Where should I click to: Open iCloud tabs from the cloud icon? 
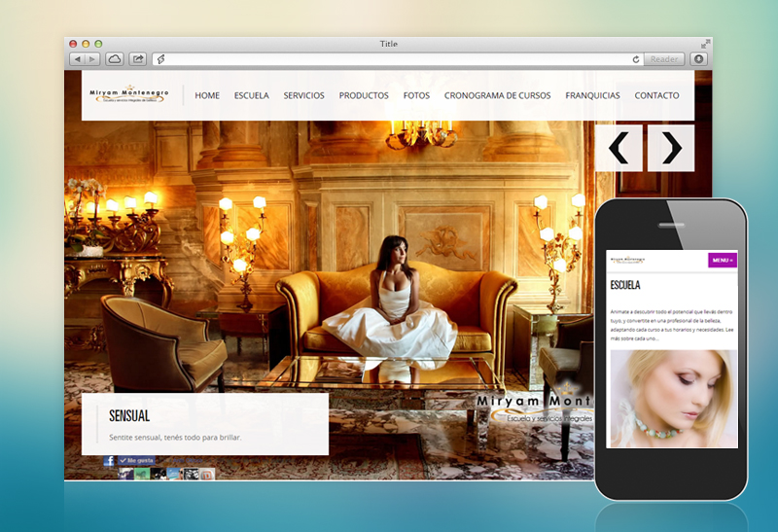(x=115, y=59)
